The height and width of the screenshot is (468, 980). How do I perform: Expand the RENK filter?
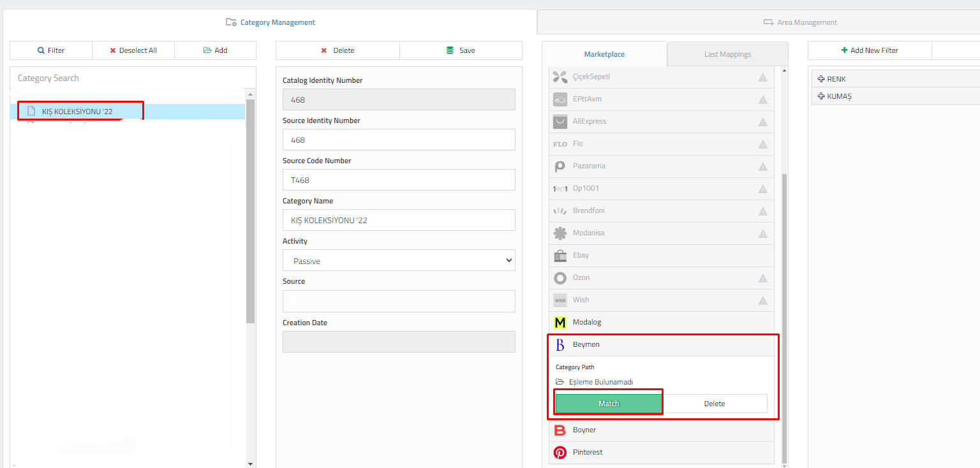pyautogui.click(x=821, y=79)
